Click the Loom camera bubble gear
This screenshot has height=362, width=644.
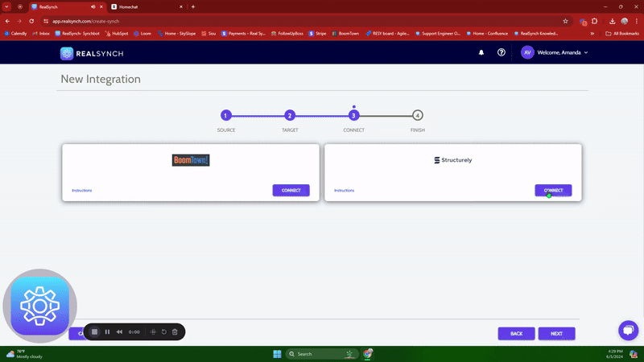click(39, 306)
